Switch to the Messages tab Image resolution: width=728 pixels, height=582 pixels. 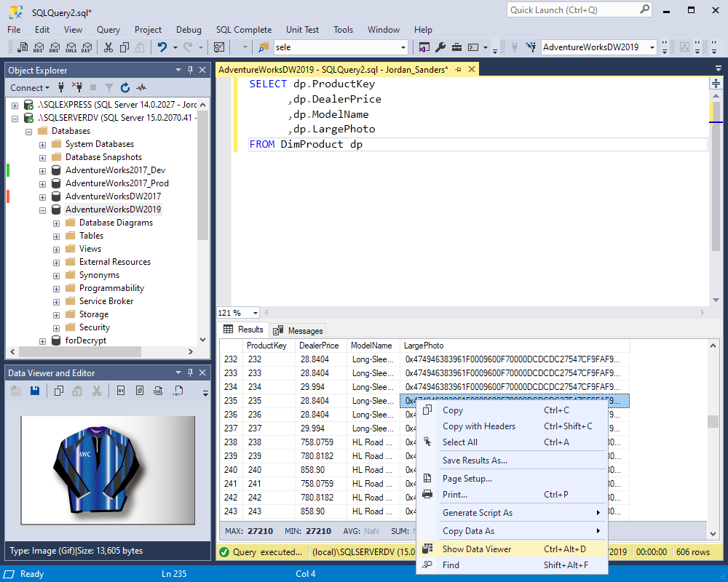point(298,330)
